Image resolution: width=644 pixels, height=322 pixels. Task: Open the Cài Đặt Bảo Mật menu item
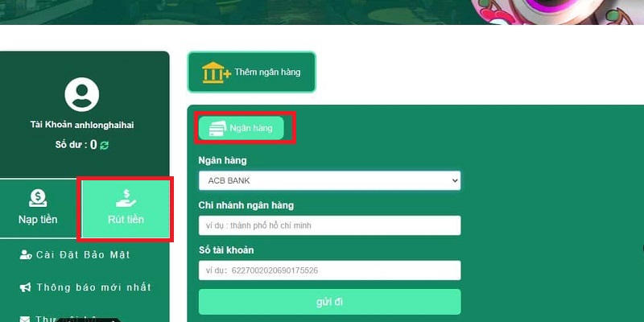click(75, 254)
